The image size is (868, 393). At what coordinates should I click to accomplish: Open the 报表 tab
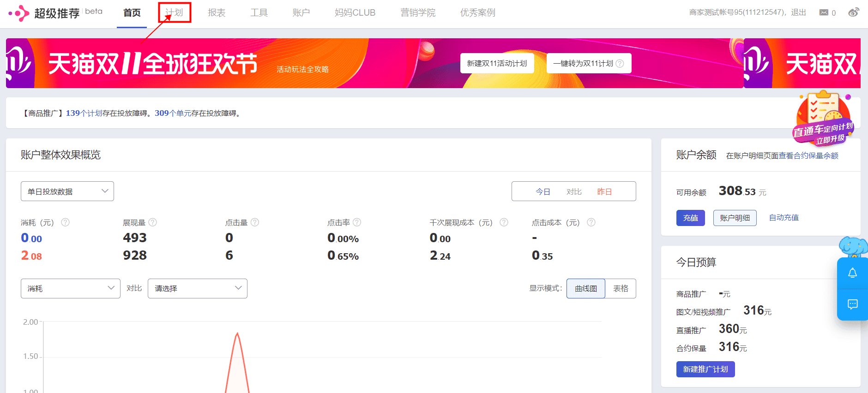pos(217,13)
